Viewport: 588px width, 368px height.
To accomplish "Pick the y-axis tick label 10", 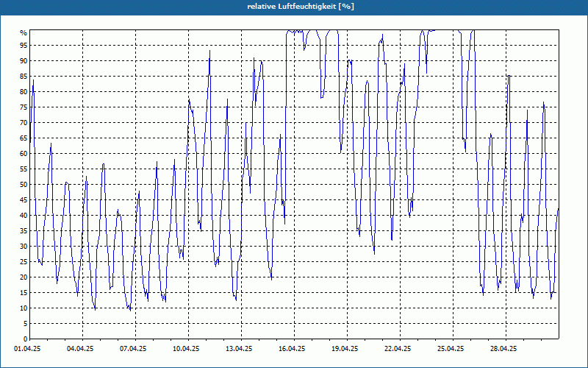I will [x=24, y=308].
